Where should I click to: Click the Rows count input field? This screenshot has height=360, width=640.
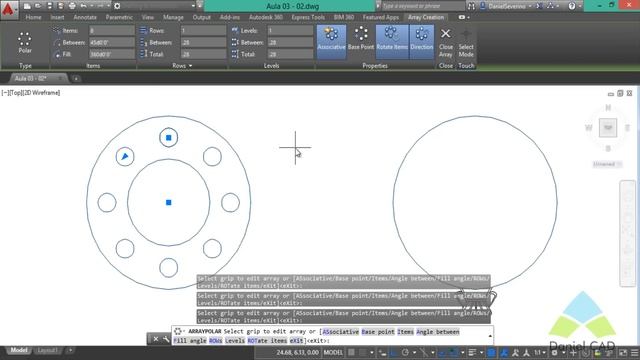[x=203, y=31]
